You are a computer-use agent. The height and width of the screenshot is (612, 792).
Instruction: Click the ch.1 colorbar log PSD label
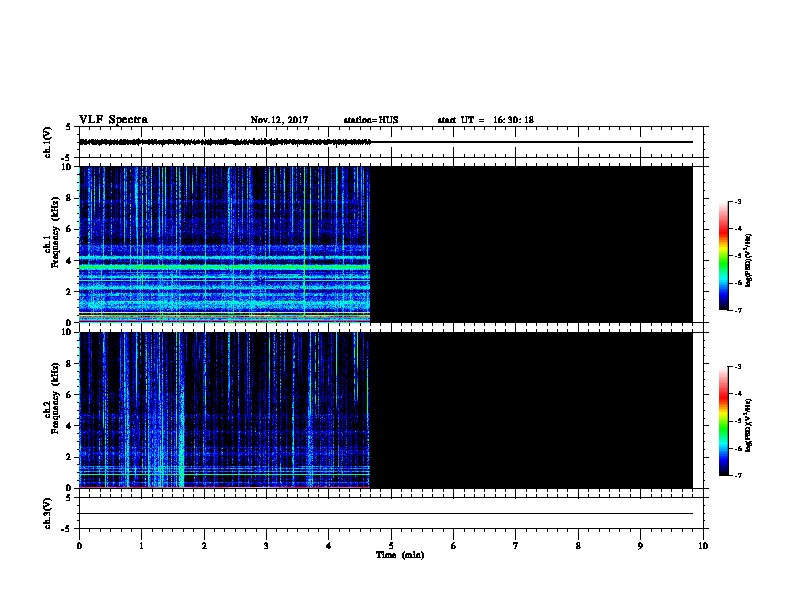(748, 260)
